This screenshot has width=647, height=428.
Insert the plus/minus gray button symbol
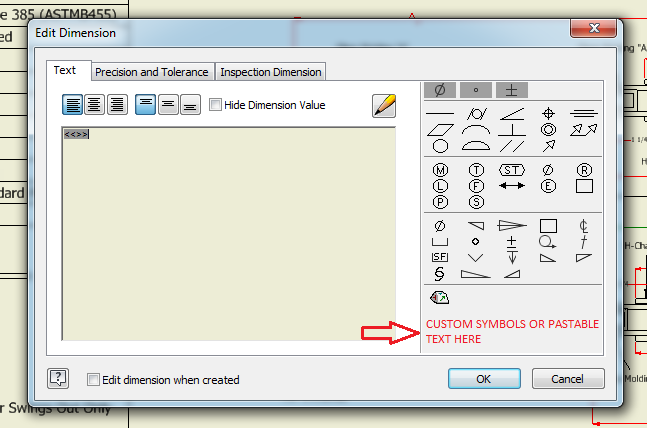pos(512,90)
